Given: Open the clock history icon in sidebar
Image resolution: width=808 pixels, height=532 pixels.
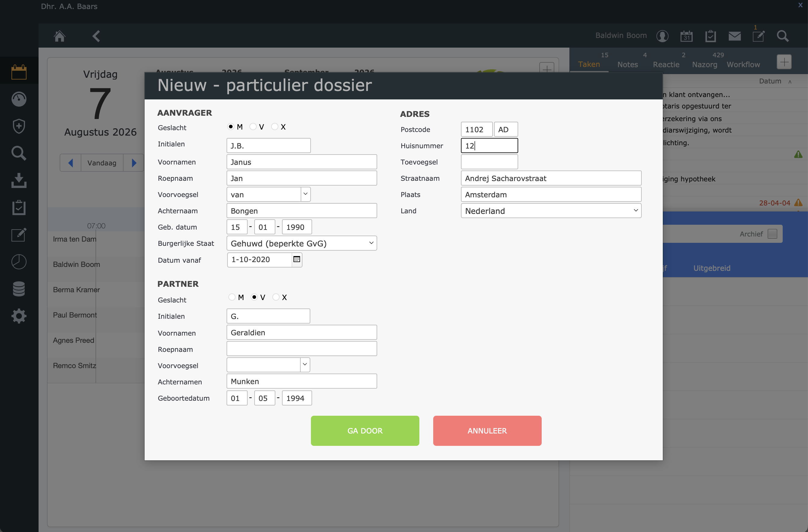Looking at the screenshot, I should pos(19,262).
